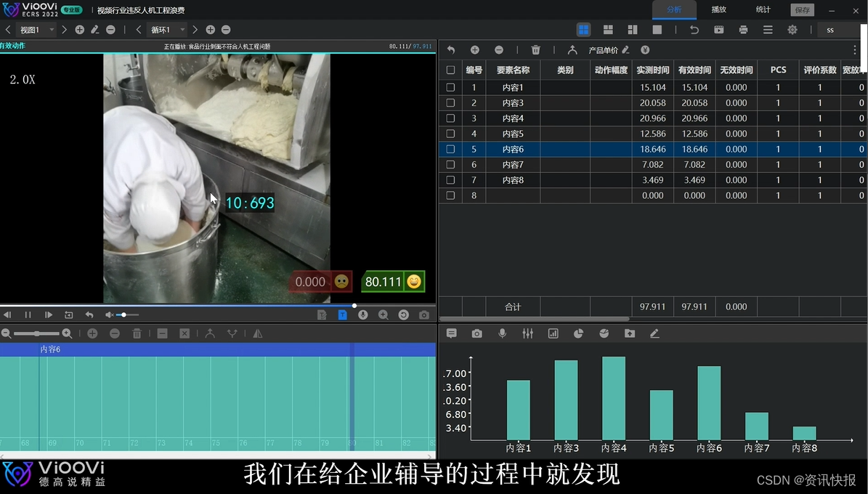
Task: Take a video snapshot with camera icon
Action: point(424,315)
